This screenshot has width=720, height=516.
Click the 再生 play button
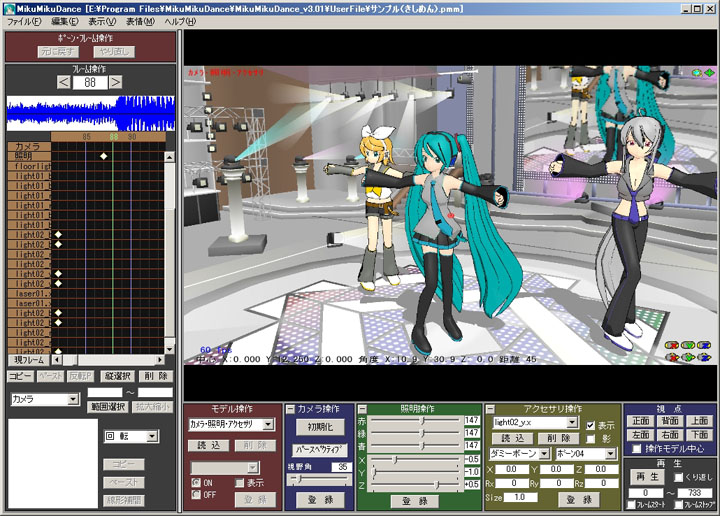tap(647, 477)
